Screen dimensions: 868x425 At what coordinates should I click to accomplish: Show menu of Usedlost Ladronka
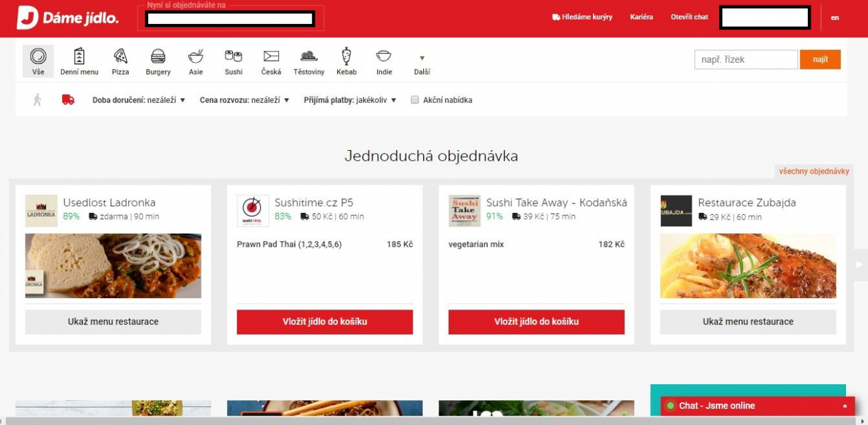click(x=114, y=322)
